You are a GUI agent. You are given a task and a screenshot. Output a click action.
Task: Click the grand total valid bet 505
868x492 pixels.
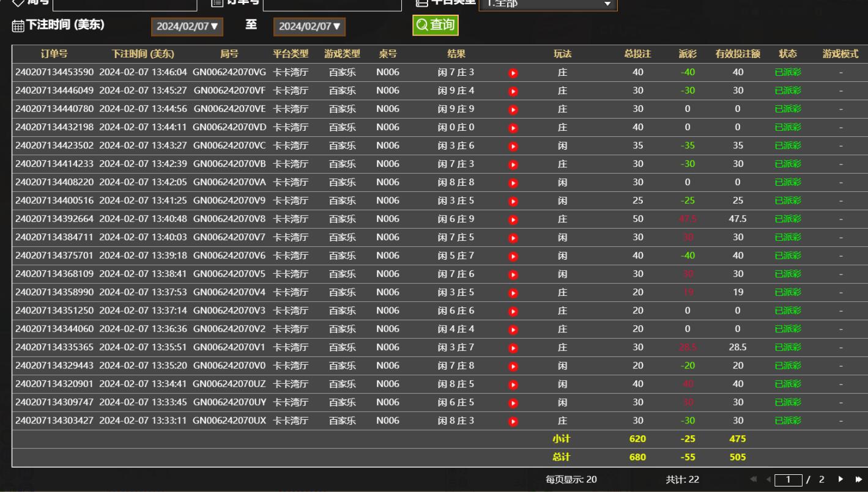click(x=738, y=457)
